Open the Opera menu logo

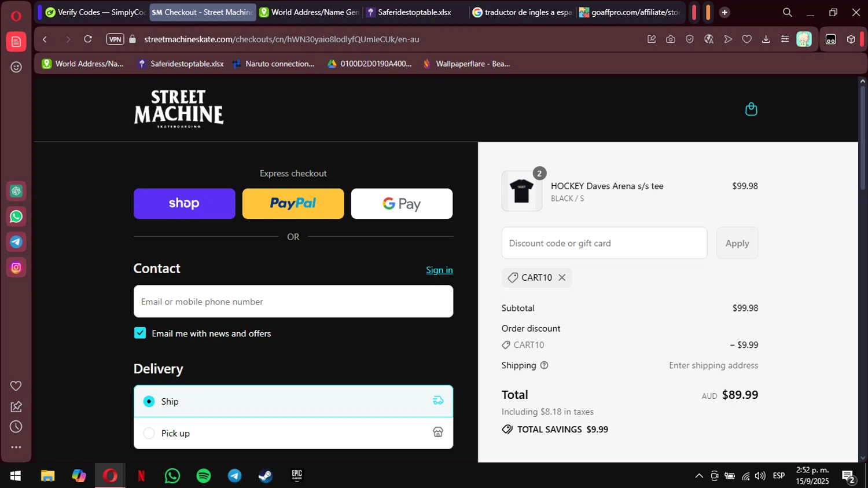16,16
